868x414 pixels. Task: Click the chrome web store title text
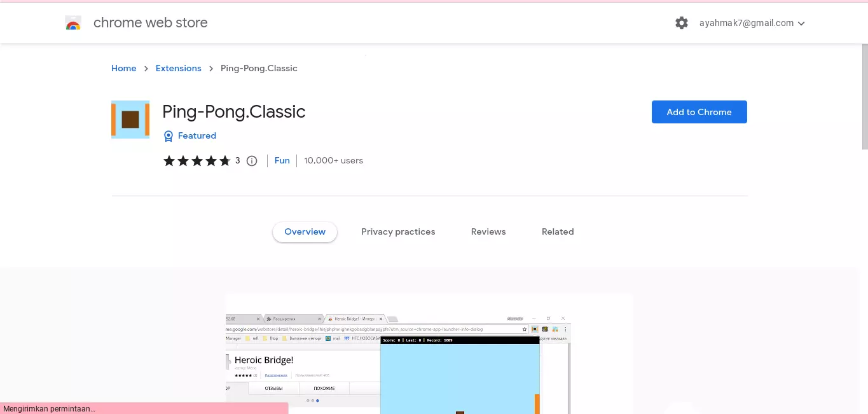(x=150, y=23)
